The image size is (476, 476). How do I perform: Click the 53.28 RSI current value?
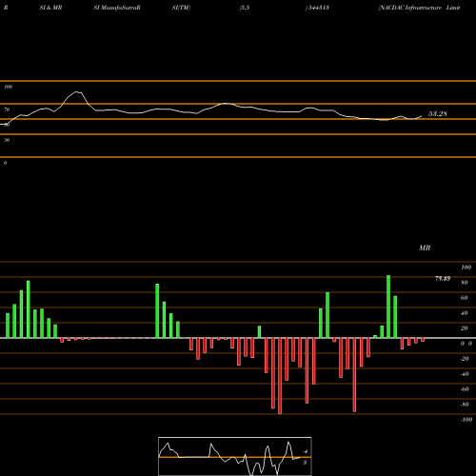tap(438, 113)
